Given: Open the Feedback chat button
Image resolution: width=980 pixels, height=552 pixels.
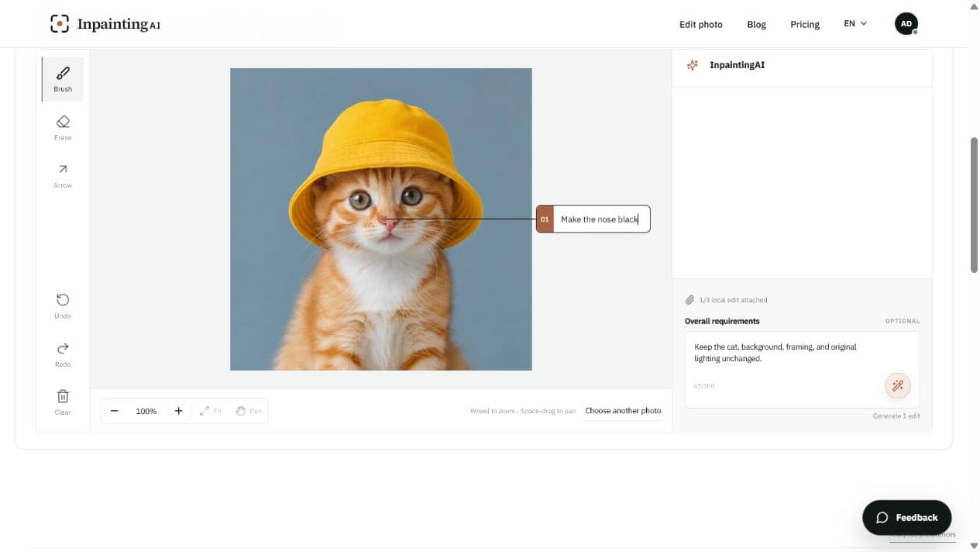Looking at the screenshot, I should pyautogui.click(x=906, y=518).
